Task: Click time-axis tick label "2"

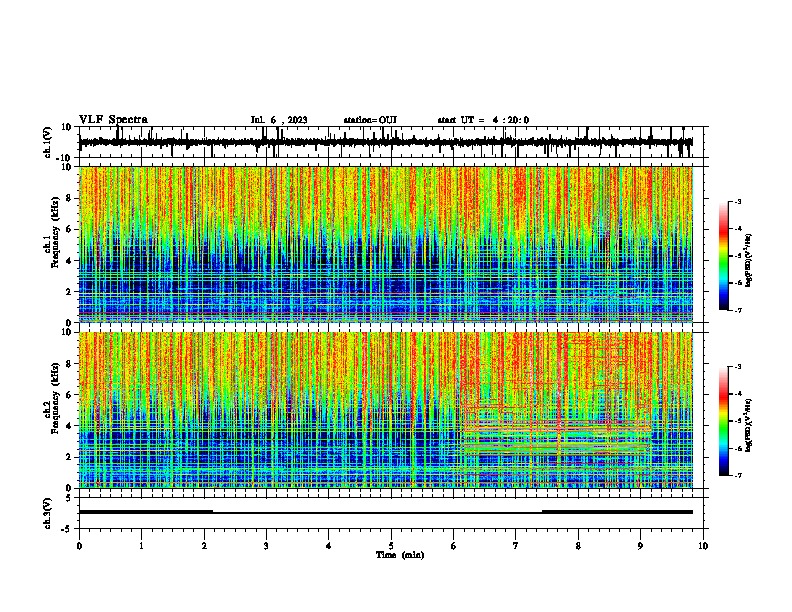Action: pos(204,546)
